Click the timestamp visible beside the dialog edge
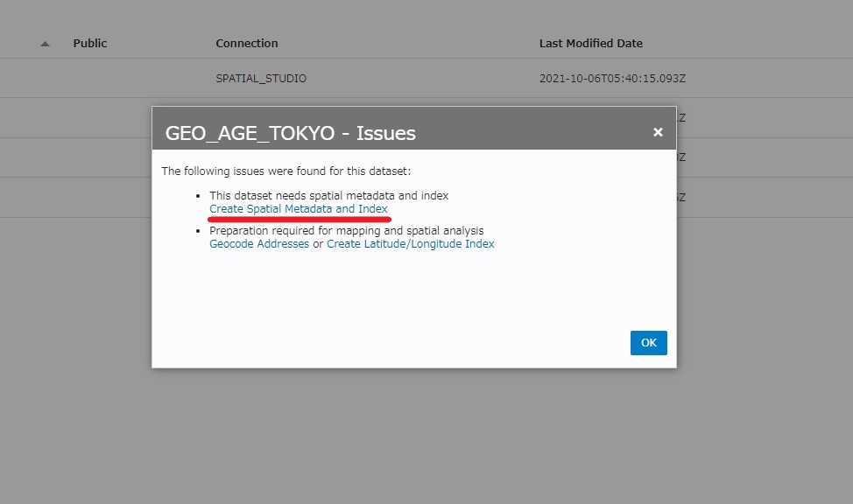Viewport: 853px width, 504px height. click(x=681, y=117)
